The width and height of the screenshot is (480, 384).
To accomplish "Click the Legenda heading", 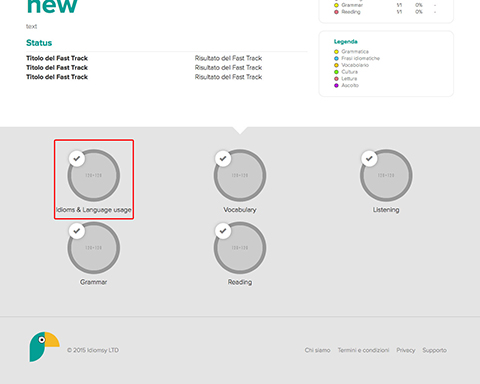I will pyautogui.click(x=346, y=42).
